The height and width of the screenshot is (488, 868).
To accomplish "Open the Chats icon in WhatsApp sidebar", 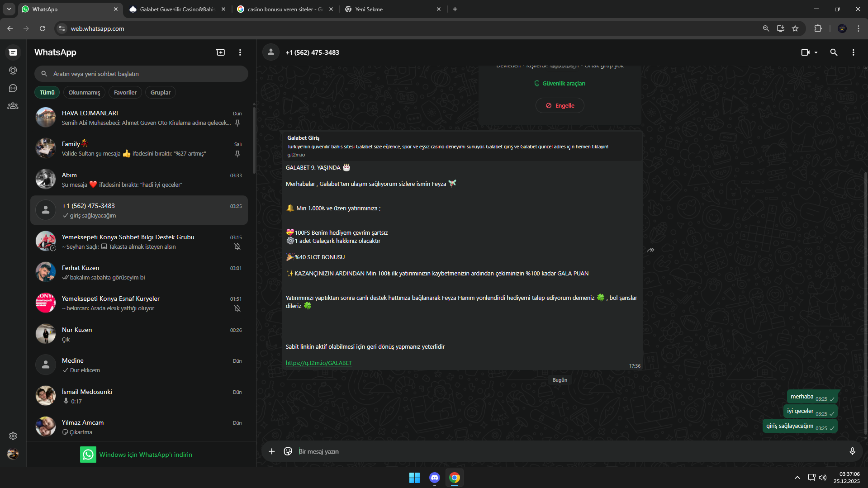I will click(13, 52).
